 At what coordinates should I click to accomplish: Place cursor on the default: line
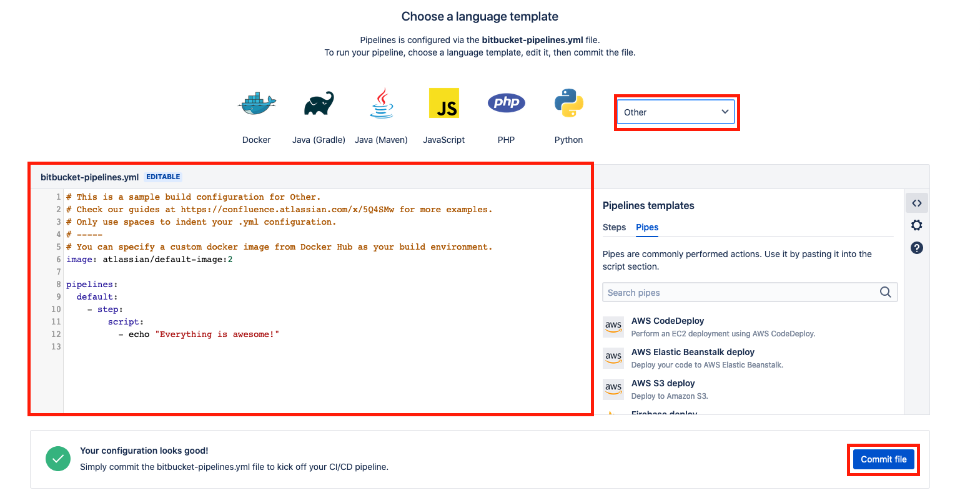pyautogui.click(x=97, y=297)
